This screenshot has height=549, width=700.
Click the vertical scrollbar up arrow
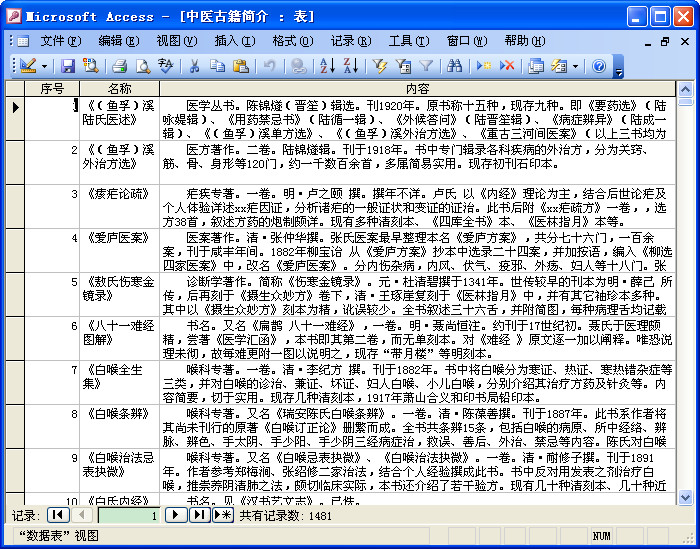[x=685, y=90]
